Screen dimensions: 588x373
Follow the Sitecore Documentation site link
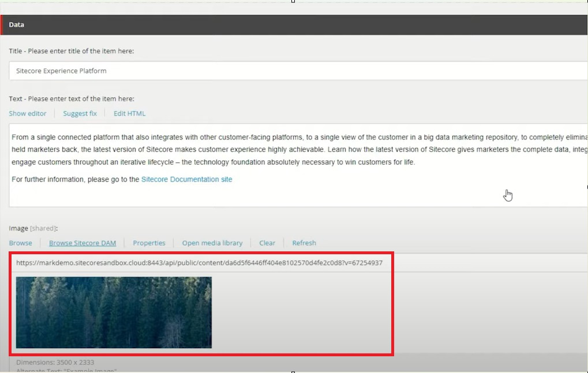pos(187,179)
